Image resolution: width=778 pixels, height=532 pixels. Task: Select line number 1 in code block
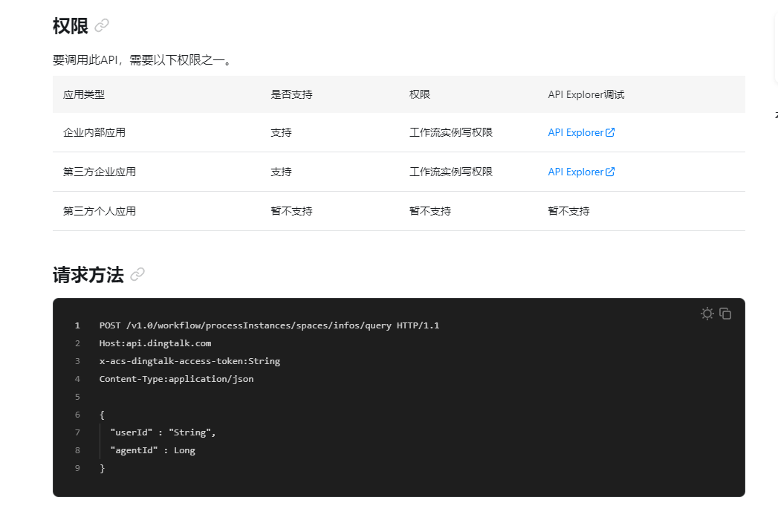[x=77, y=325]
